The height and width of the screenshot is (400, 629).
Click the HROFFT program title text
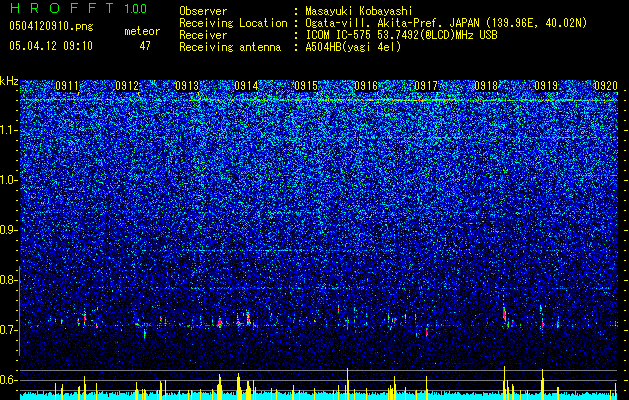[x=61, y=8]
